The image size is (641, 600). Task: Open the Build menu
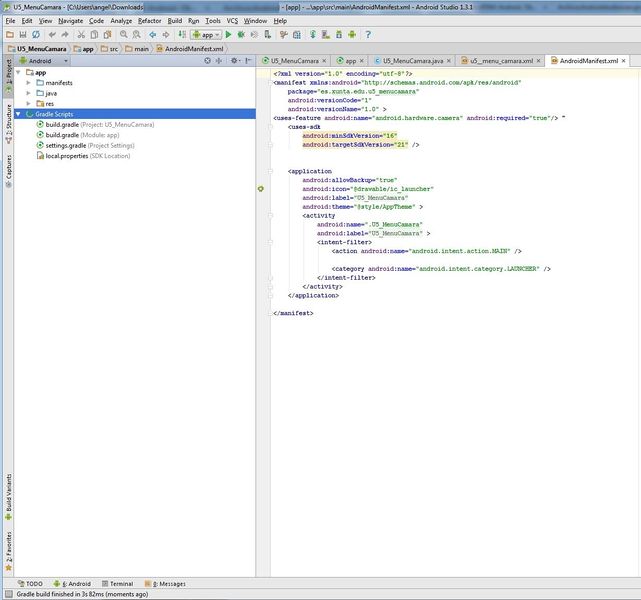pyautogui.click(x=175, y=21)
